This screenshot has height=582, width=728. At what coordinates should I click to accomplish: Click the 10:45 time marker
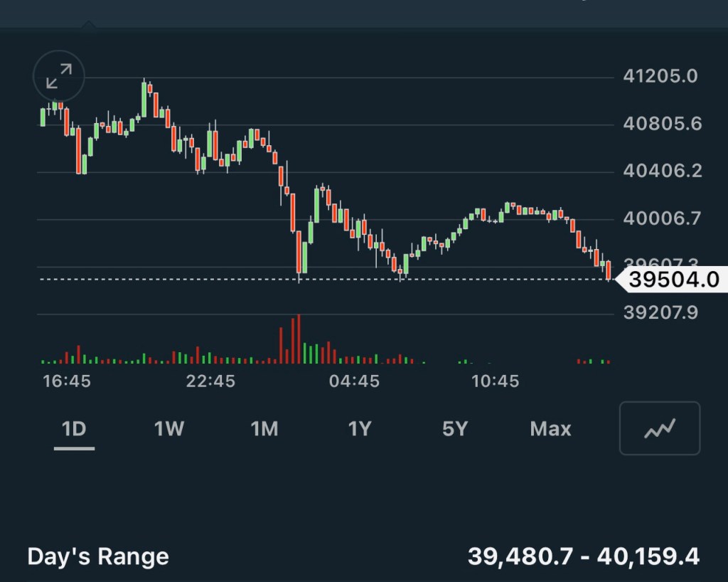coord(496,381)
